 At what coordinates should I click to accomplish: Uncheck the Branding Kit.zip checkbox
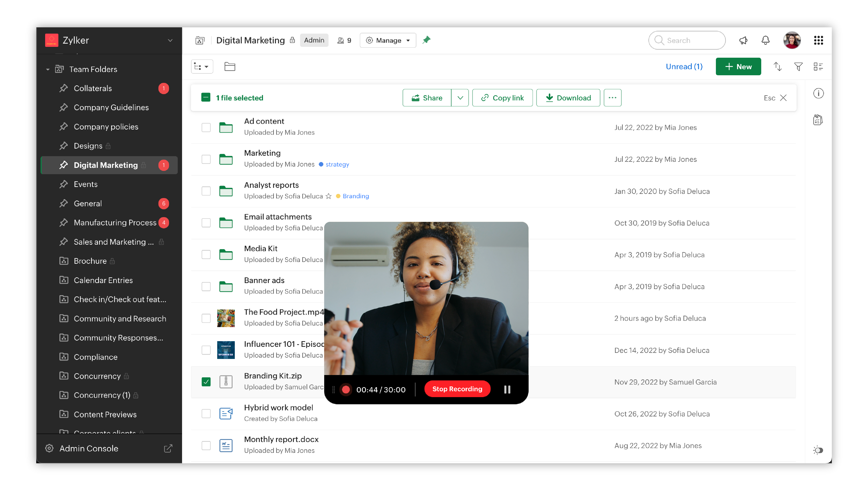206,382
